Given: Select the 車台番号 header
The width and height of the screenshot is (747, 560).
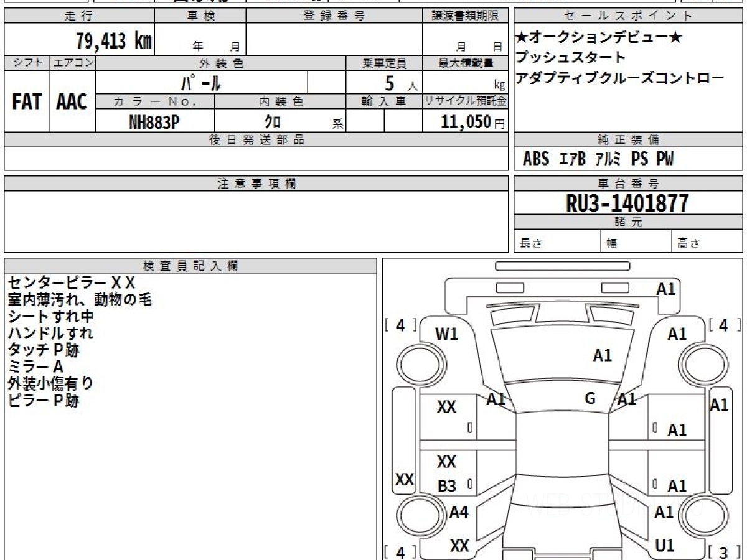Looking at the screenshot, I should 628,184.
